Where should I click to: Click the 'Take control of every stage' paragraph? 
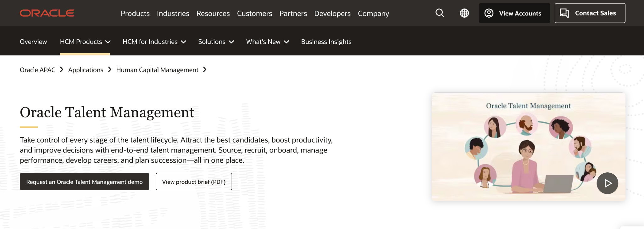(x=176, y=150)
